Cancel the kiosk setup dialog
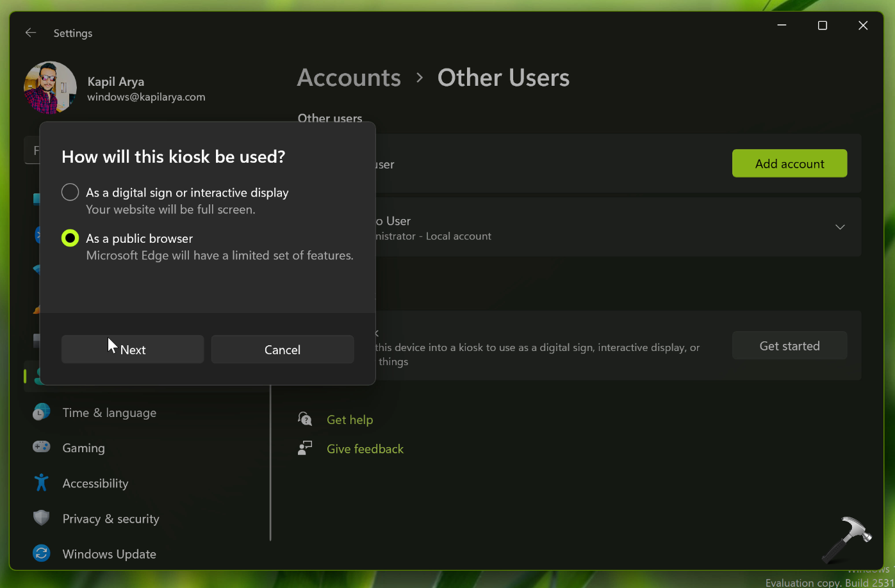Image resolution: width=895 pixels, height=588 pixels. pyautogui.click(x=283, y=350)
